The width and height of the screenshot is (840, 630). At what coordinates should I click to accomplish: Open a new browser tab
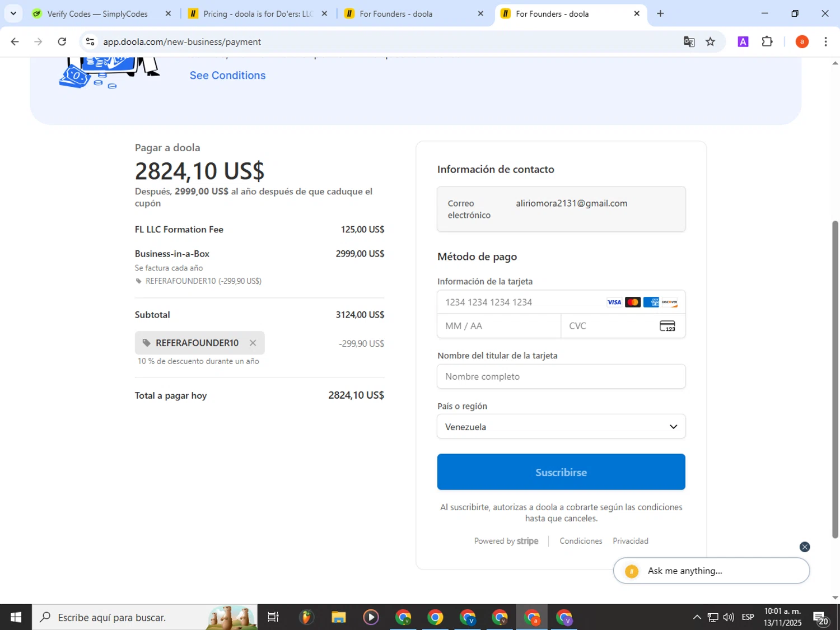[660, 13]
